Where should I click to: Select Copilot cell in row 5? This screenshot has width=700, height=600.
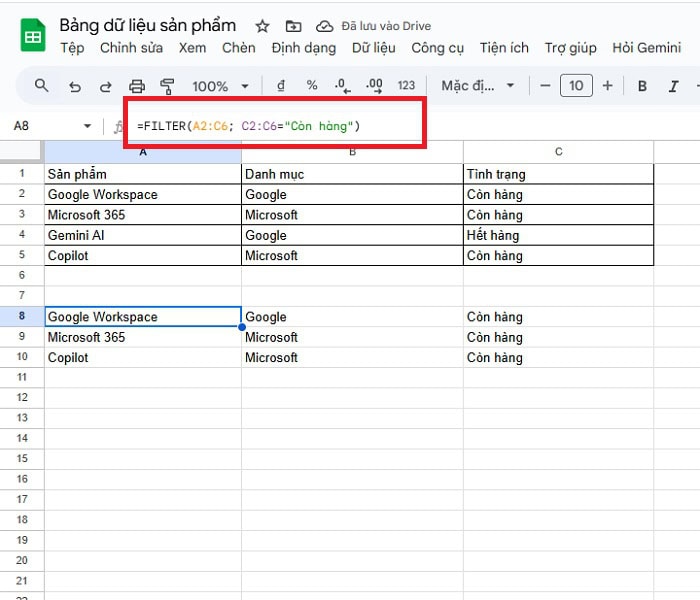pos(143,255)
